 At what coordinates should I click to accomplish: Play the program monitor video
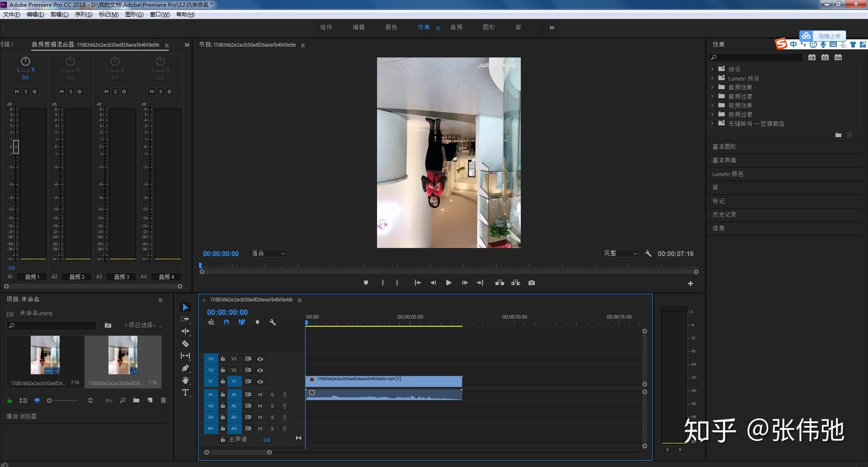coord(448,283)
